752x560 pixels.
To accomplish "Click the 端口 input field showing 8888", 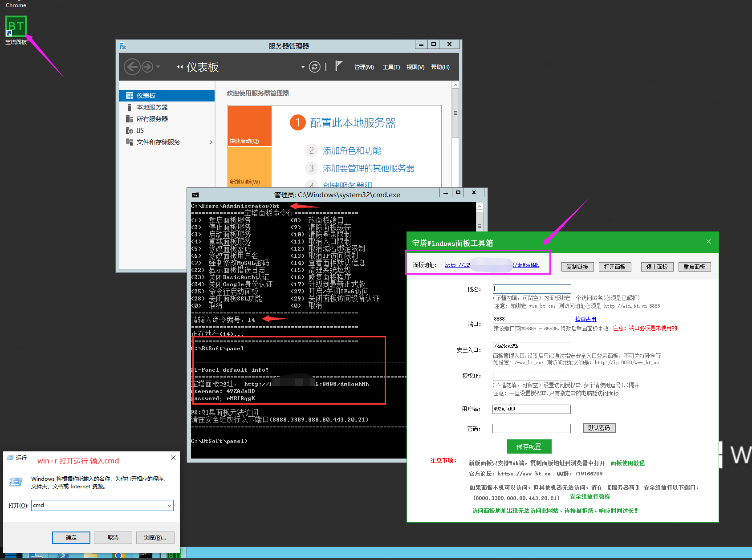I will 532,319.
